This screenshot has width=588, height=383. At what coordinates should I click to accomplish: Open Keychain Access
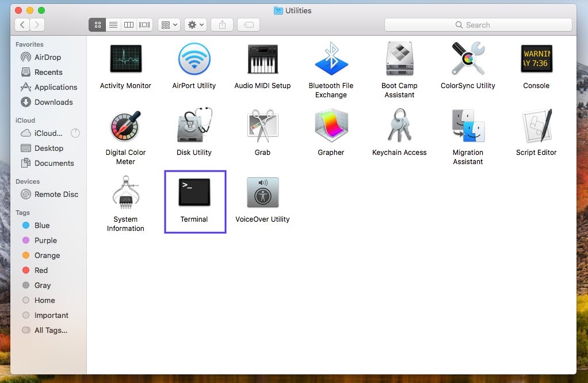tap(399, 126)
